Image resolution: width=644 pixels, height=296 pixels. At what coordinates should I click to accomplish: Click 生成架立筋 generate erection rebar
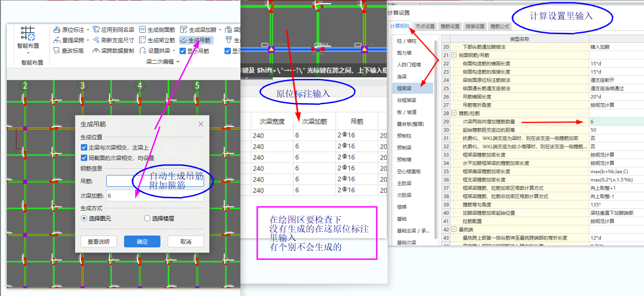tap(157, 40)
